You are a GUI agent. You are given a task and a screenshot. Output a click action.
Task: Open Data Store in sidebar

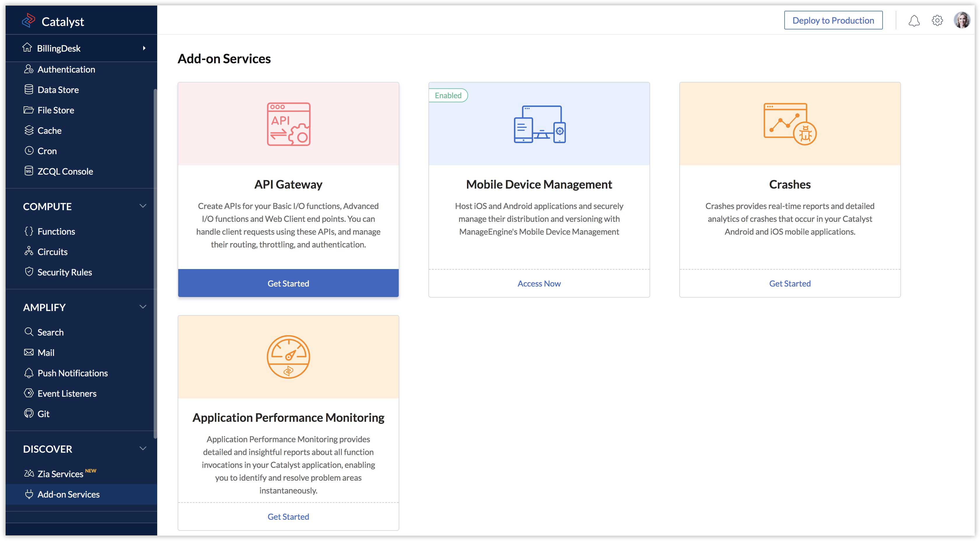point(58,90)
